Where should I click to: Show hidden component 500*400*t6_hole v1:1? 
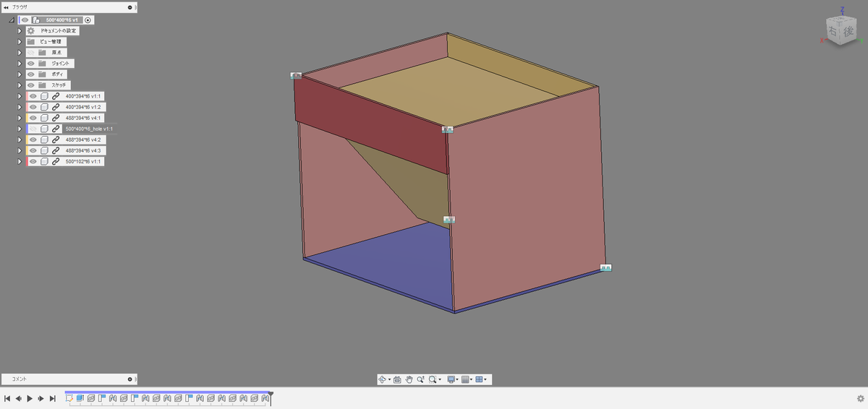(x=33, y=129)
